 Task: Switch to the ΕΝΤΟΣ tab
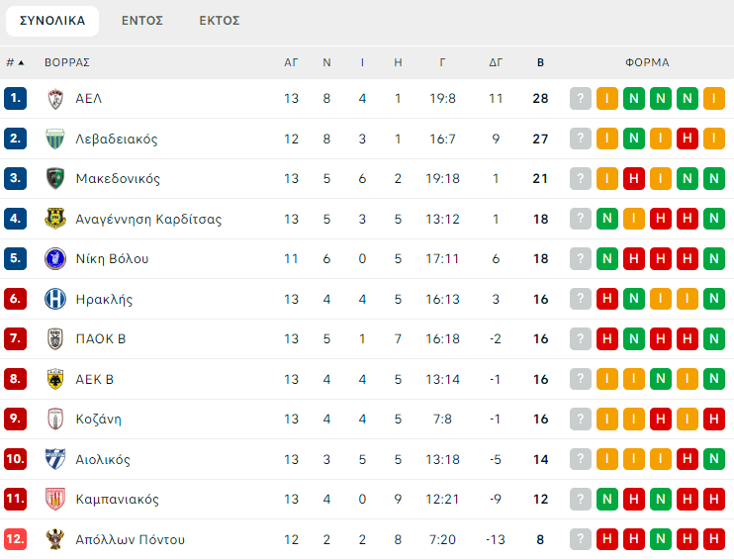pos(142,21)
